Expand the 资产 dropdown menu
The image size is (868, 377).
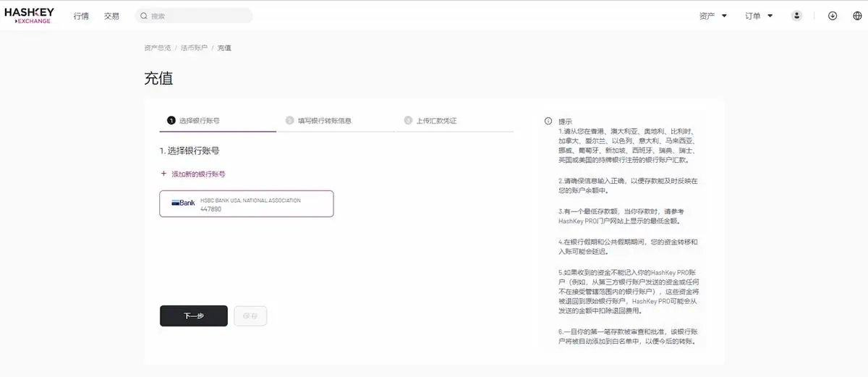tap(713, 16)
